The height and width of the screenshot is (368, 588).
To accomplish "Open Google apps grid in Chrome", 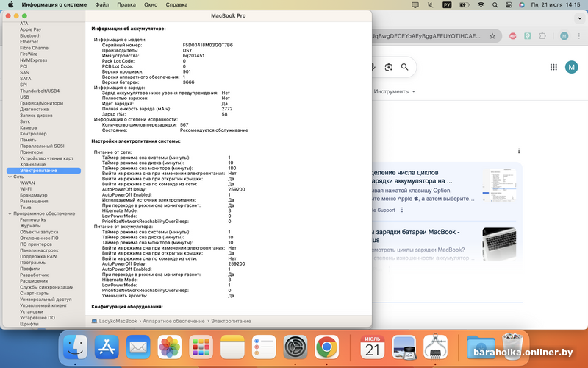I will coord(553,67).
